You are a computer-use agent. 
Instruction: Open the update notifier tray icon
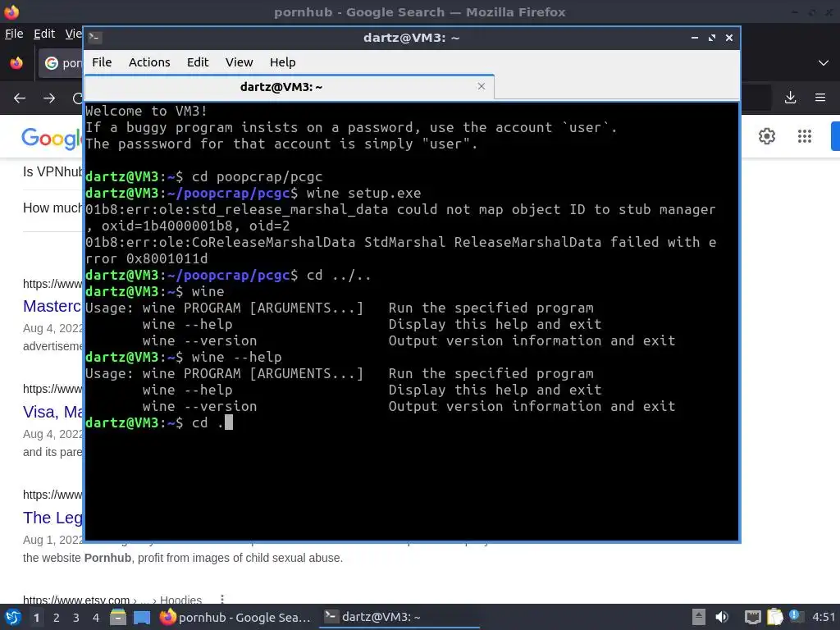pyautogui.click(x=795, y=616)
